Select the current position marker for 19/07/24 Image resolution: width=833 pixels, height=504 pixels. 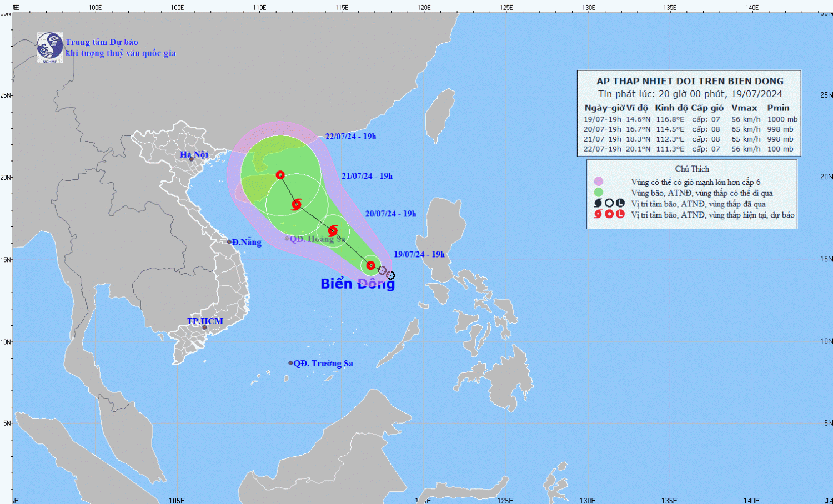click(x=370, y=265)
